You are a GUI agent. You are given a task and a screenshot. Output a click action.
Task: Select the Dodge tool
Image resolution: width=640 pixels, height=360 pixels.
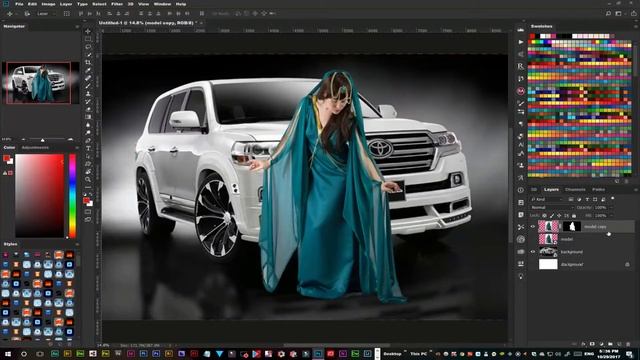coord(88,133)
